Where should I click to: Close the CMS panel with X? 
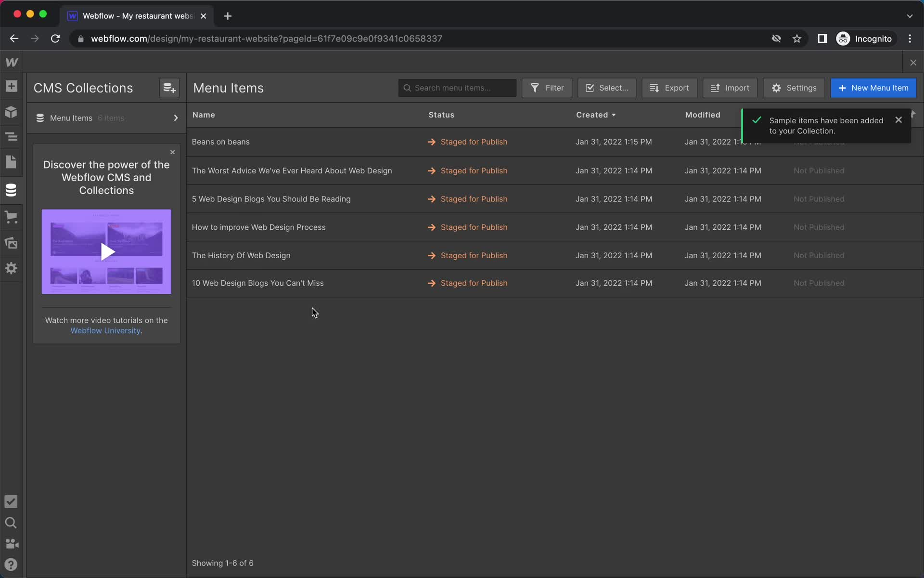[913, 63]
